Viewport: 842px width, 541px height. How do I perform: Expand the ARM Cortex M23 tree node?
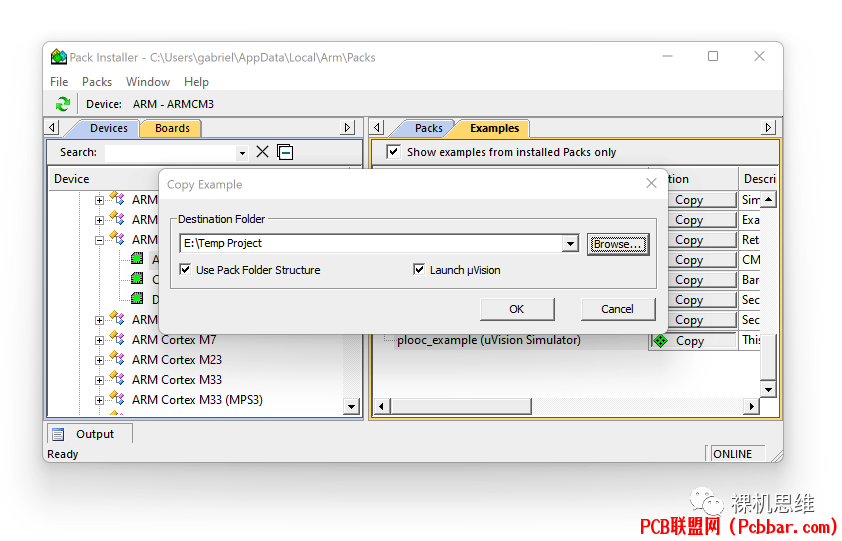pyautogui.click(x=99, y=360)
